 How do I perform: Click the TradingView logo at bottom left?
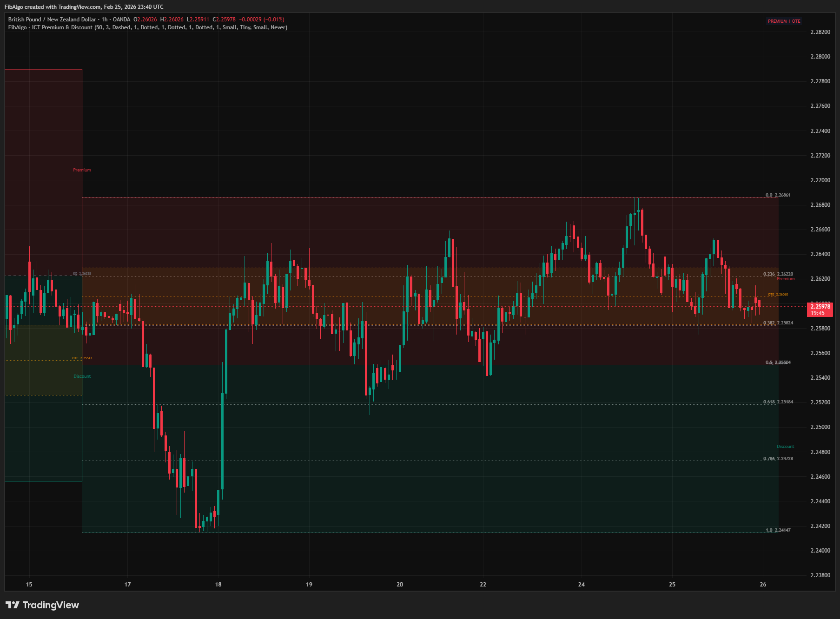click(42, 605)
